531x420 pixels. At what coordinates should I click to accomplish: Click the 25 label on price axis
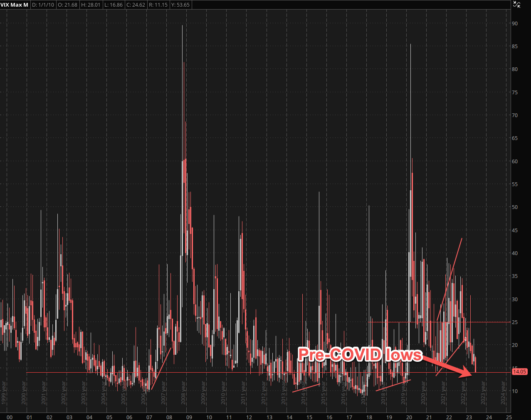coord(515,322)
